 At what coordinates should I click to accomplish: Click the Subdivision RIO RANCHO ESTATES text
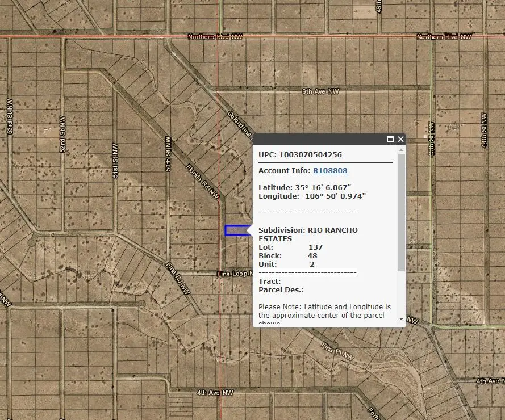(x=308, y=234)
